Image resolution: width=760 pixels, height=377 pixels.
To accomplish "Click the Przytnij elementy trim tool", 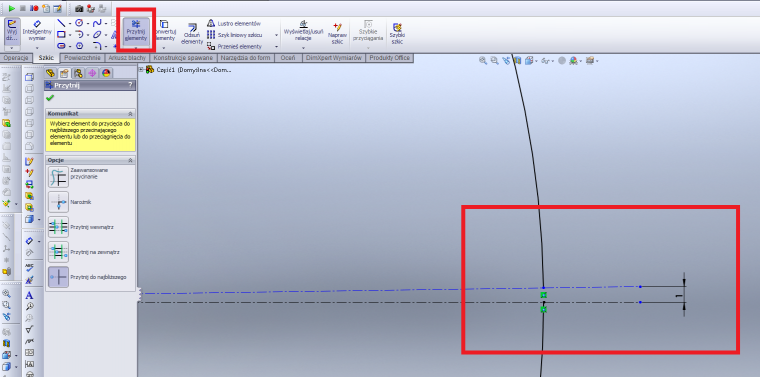I will 136,31.
